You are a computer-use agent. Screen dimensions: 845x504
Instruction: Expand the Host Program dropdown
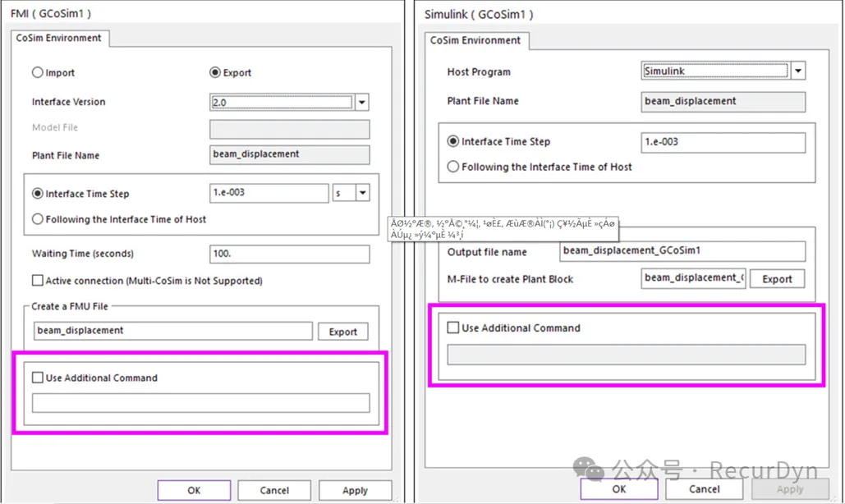pos(797,71)
